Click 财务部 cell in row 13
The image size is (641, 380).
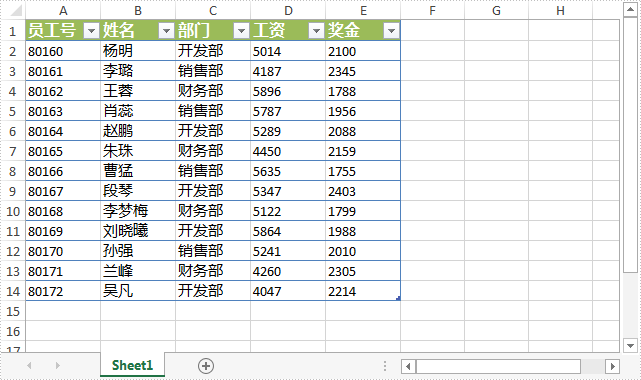tap(213, 271)
